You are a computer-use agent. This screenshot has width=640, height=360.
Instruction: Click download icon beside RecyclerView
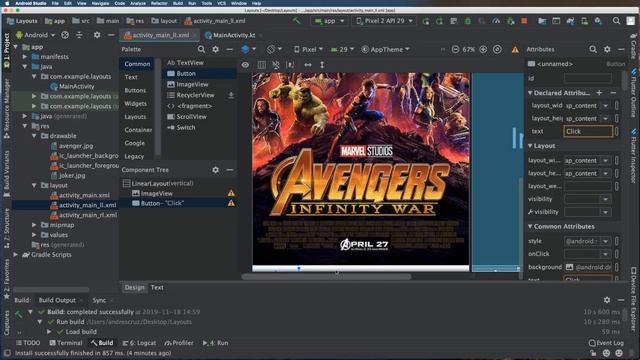click(231, 95)
